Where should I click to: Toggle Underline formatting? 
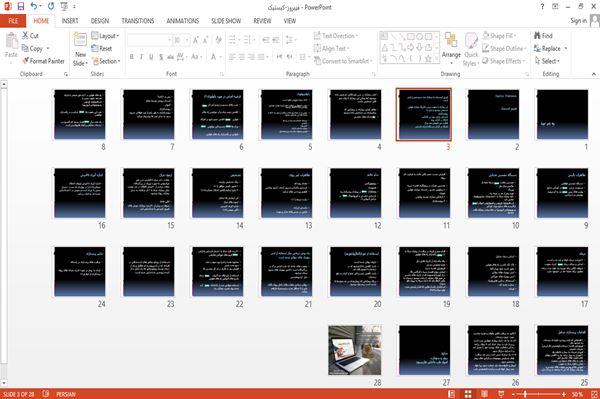tap(151, 57)
